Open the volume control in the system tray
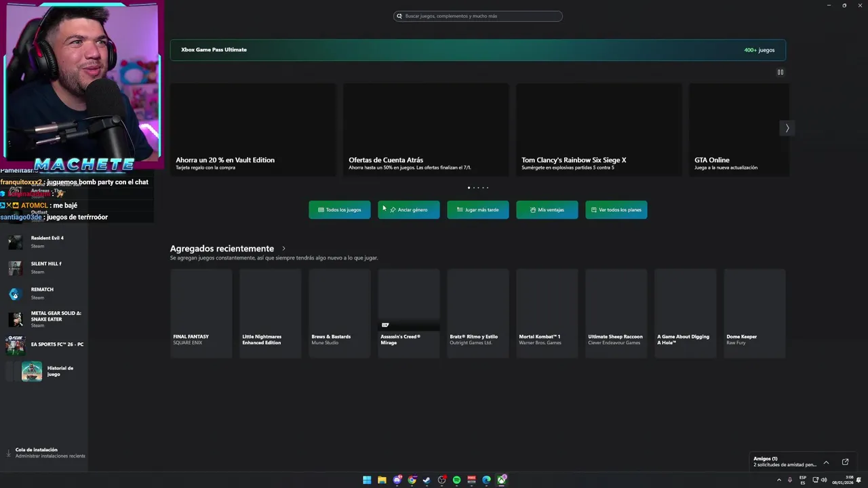 pyautogui.click(x=823, y=480)
